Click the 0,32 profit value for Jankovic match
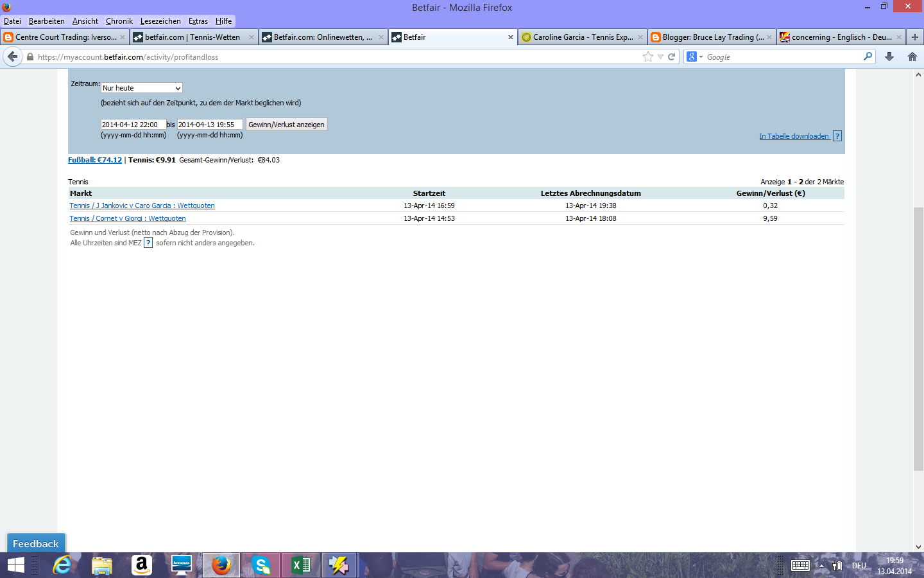Screen dimensions: 924x578 [770, 206]
